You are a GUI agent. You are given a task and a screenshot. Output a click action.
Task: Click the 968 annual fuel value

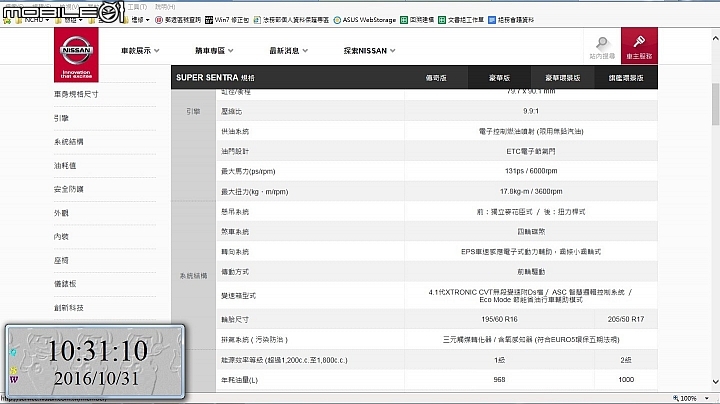tap(499, 380)
